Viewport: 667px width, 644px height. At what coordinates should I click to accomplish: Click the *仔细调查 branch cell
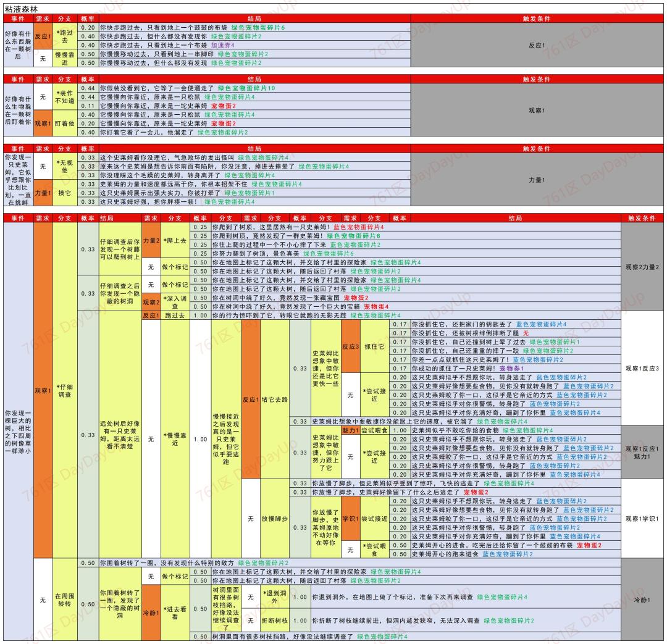65,390
